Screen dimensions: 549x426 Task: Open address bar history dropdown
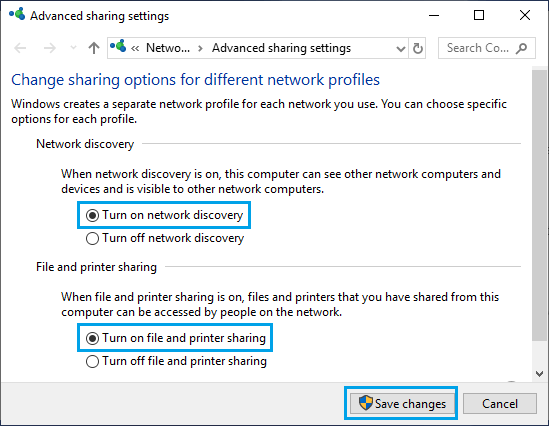pyautogui.click(x=401, y=48)
